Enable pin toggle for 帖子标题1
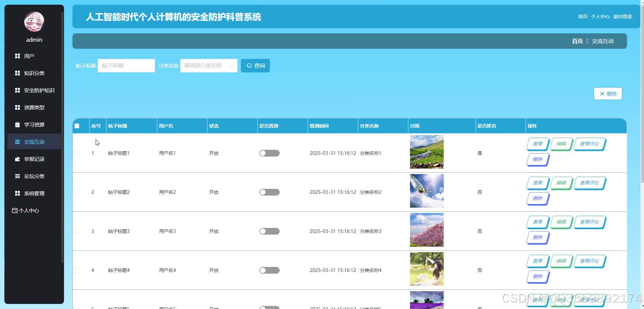This screenshot has width=644, height=309. [269, 153]
